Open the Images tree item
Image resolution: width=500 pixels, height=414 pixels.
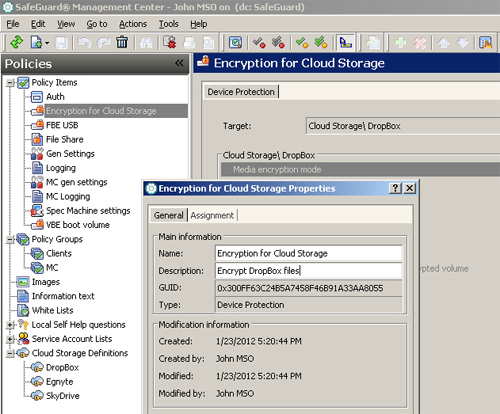[46, 282]
